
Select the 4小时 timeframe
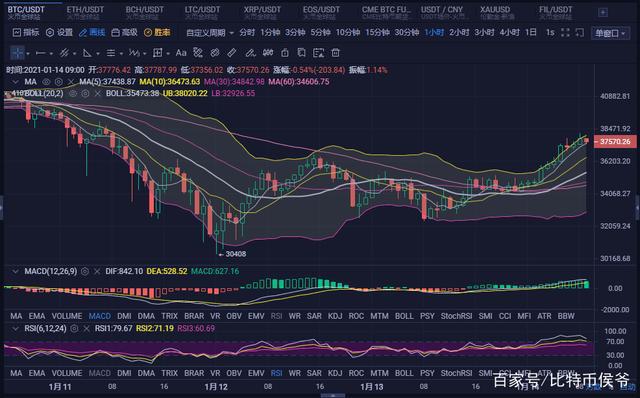pos(510,33)
